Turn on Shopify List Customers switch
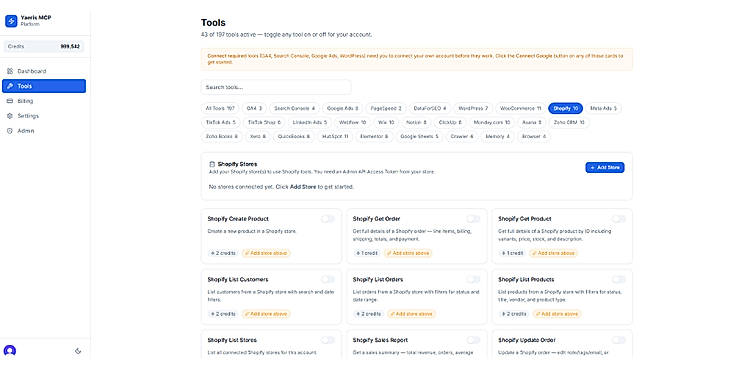 click(x=328, y=279)
